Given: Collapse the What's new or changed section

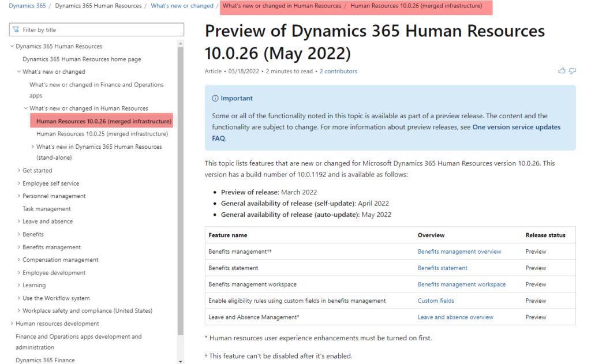Looking at the screenshot, I should click(19, 72).
